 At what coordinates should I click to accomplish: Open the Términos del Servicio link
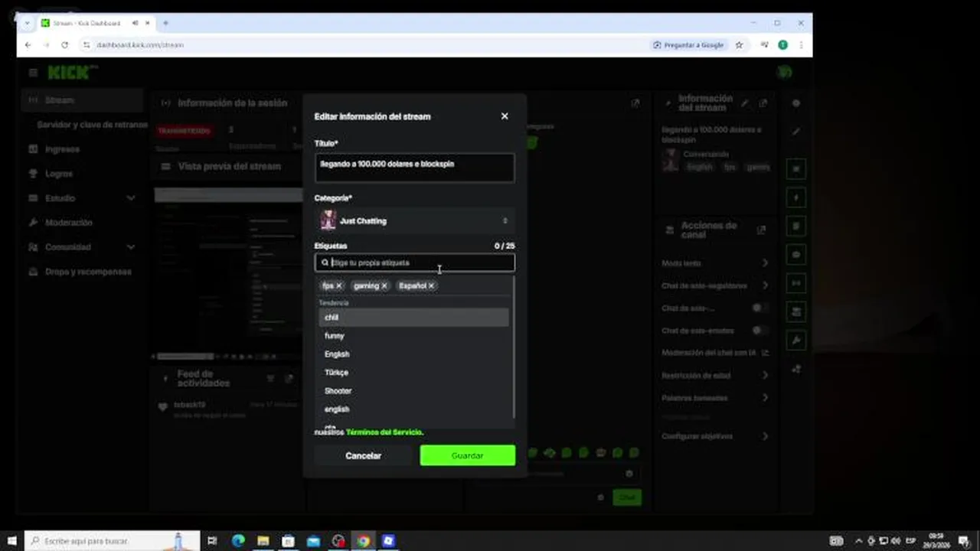coord(384,432)
